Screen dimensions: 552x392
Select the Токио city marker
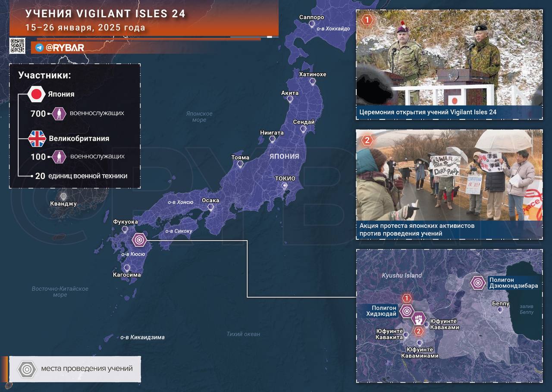[x=284, y=186]
